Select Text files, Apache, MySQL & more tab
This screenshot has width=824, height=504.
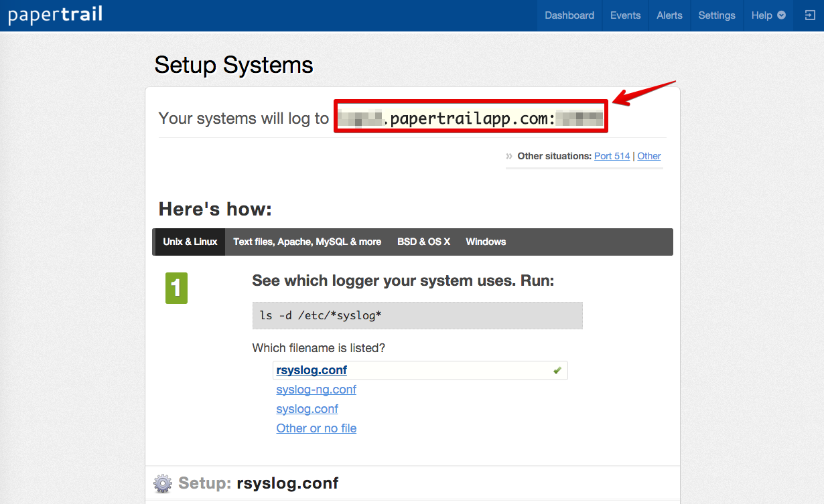tap(307, 242)
